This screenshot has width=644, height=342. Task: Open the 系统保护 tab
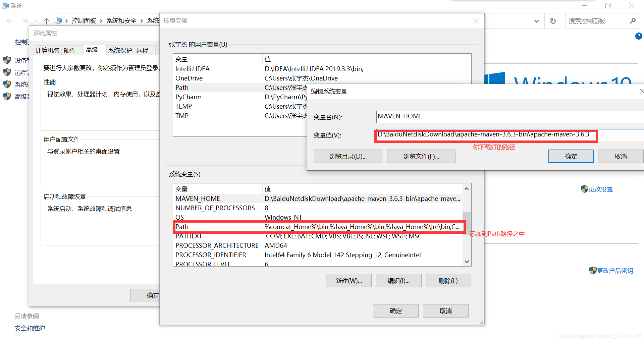120,50
